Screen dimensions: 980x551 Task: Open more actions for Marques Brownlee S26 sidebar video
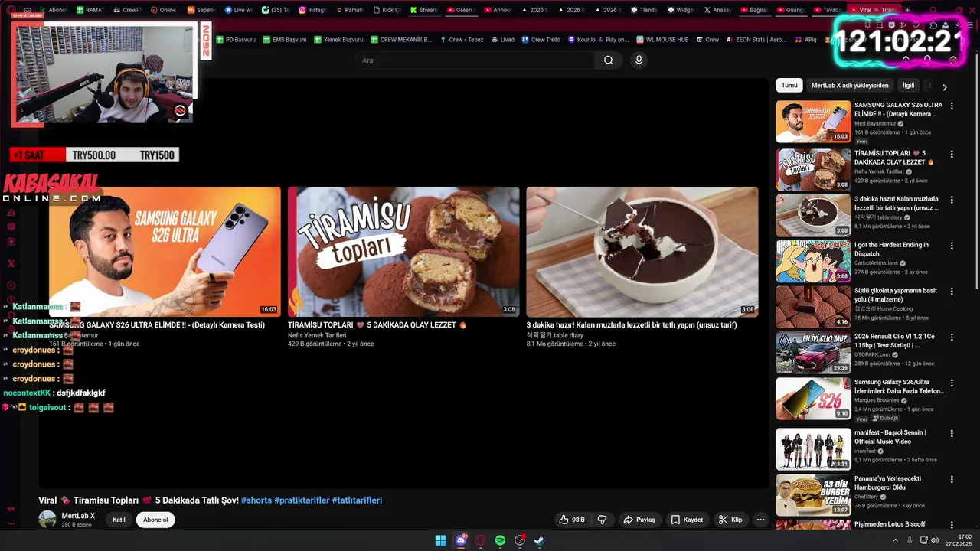click(x=952, y=383)
